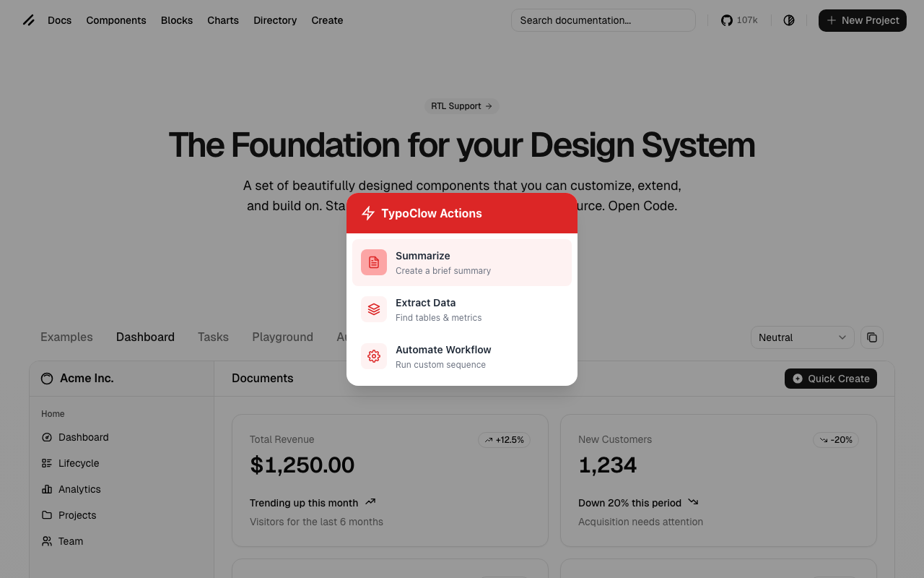The image size is (924, 578).
Task: Open the GitHub repository icon link
Action: (727, 20)
